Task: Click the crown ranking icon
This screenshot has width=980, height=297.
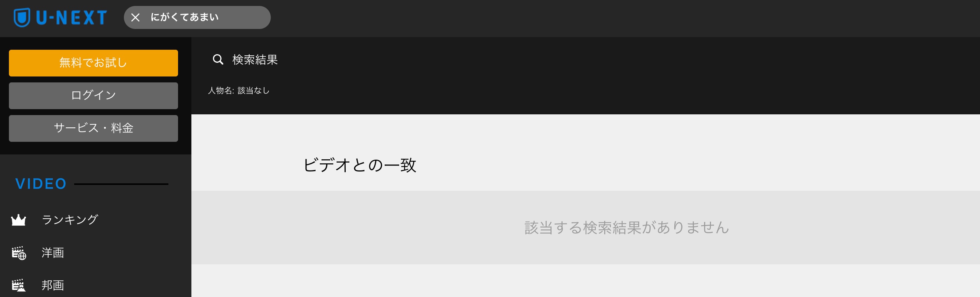Action: 18,220
